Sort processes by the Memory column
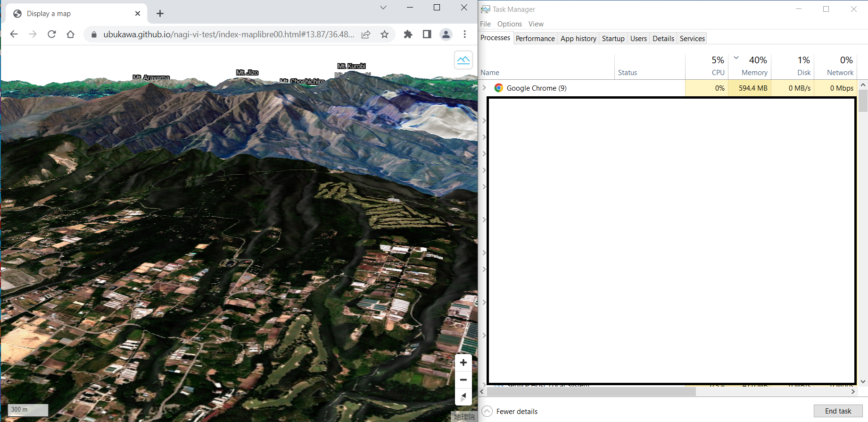This screenshot has width=868, height=422. coord(750,67)
